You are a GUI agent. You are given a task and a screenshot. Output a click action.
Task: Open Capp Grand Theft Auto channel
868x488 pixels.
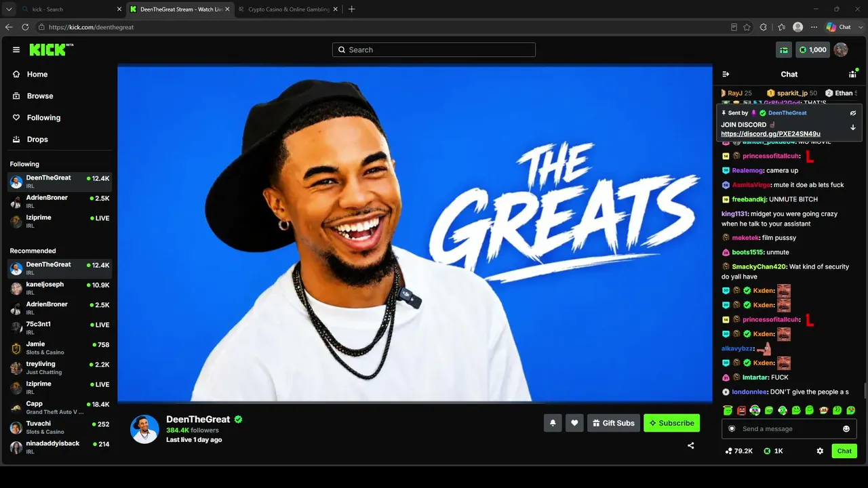pyautogui.click(x=60, y=407)
